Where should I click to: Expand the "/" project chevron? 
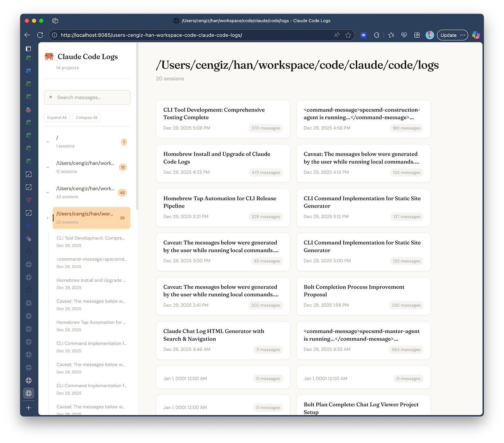click(x=48, y=142)
